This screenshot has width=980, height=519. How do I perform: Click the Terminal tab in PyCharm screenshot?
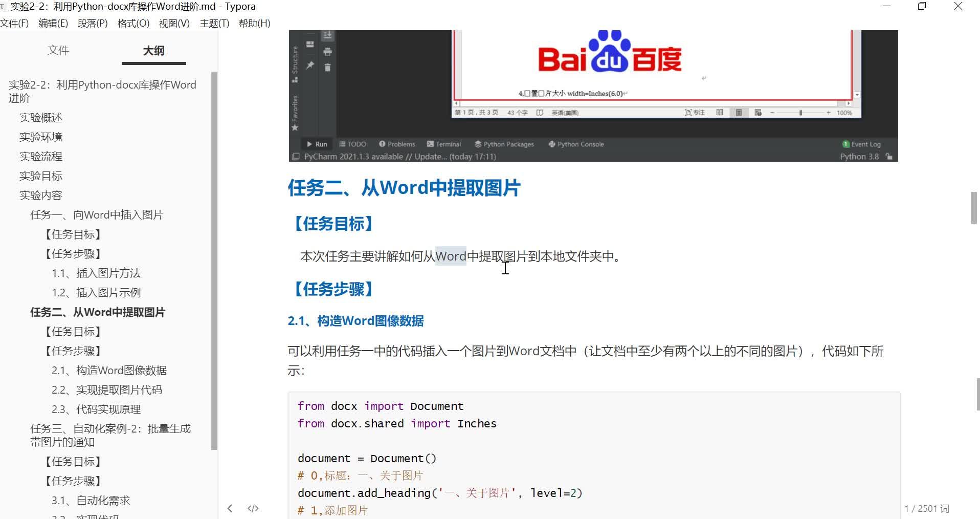[x=444, y=144]
